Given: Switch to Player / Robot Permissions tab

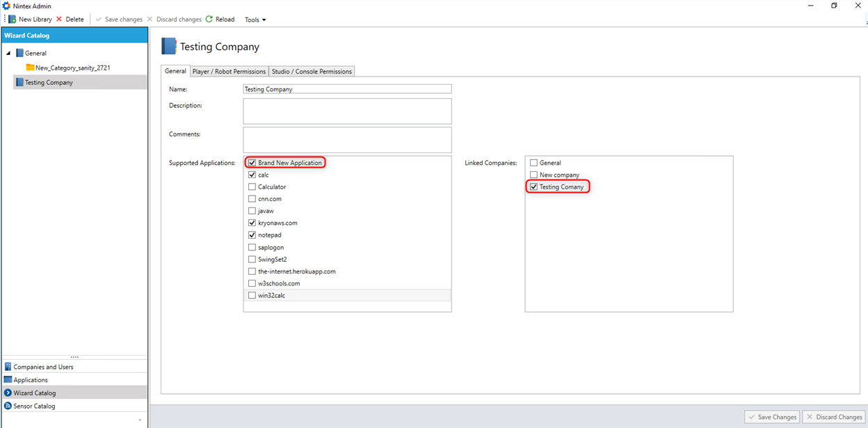Looking at the screenshot, I should coord(229,71).
